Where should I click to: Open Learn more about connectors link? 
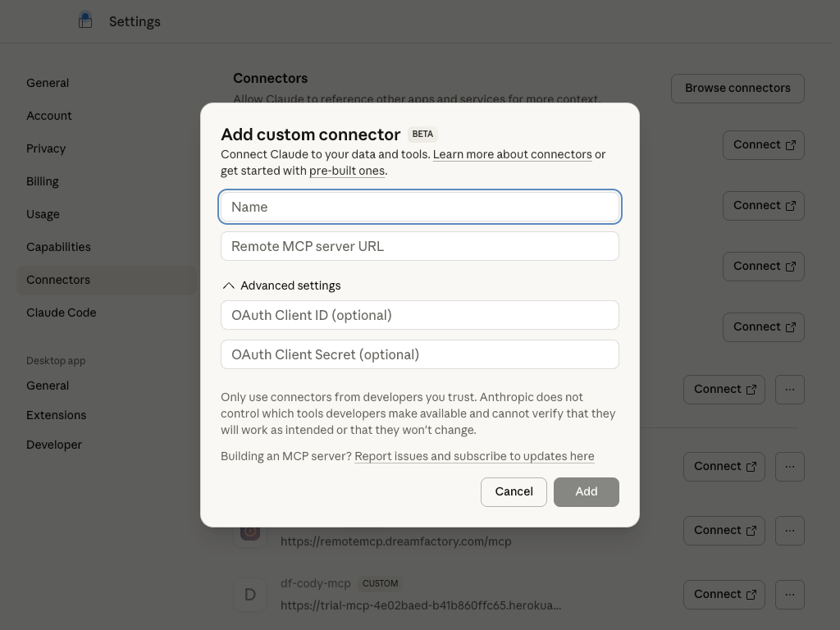(512, 154)
